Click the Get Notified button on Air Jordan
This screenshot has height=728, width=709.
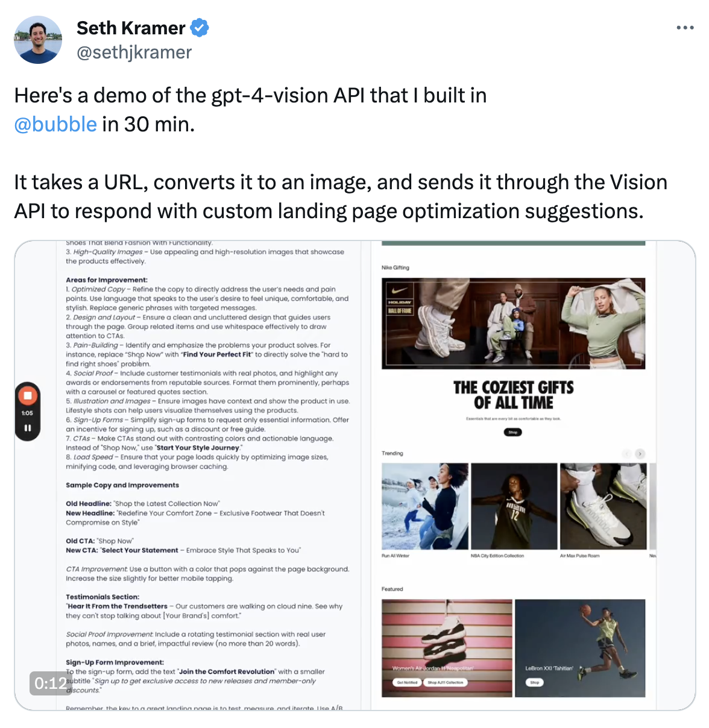(407, 682)
